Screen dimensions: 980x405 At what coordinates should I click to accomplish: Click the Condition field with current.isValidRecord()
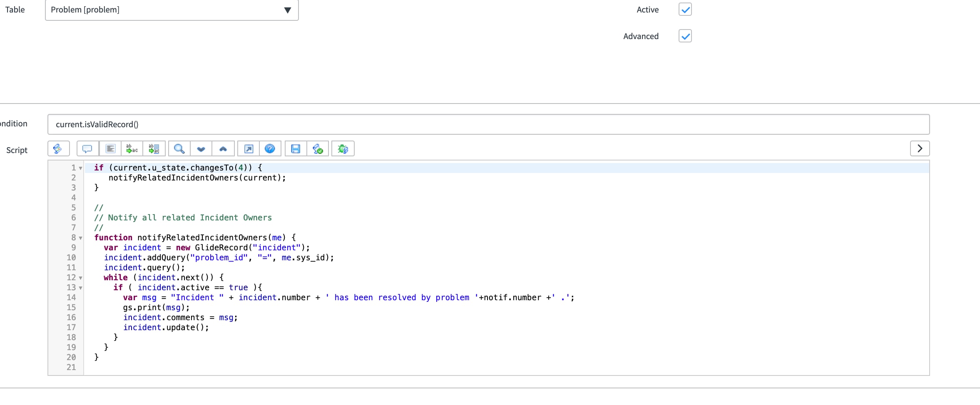click(488, 124)
